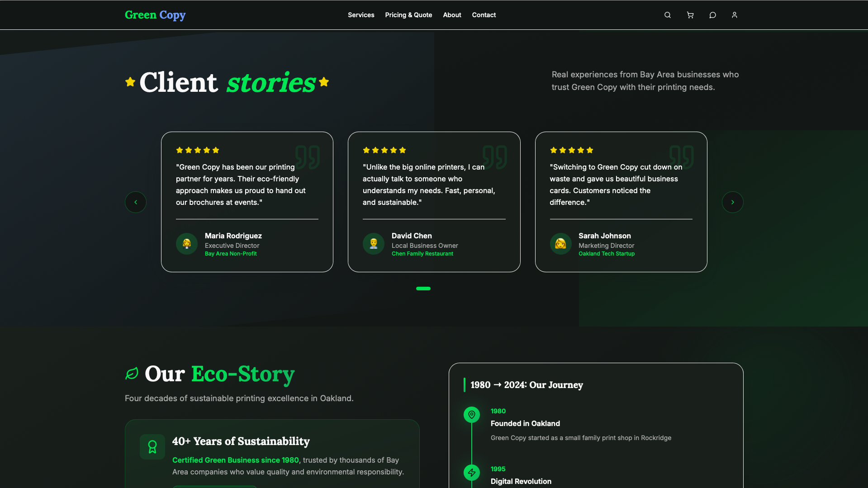Click Sarah Johnson's avatar
This screenshot has height=488, width=868.
[x=560, y=244]
